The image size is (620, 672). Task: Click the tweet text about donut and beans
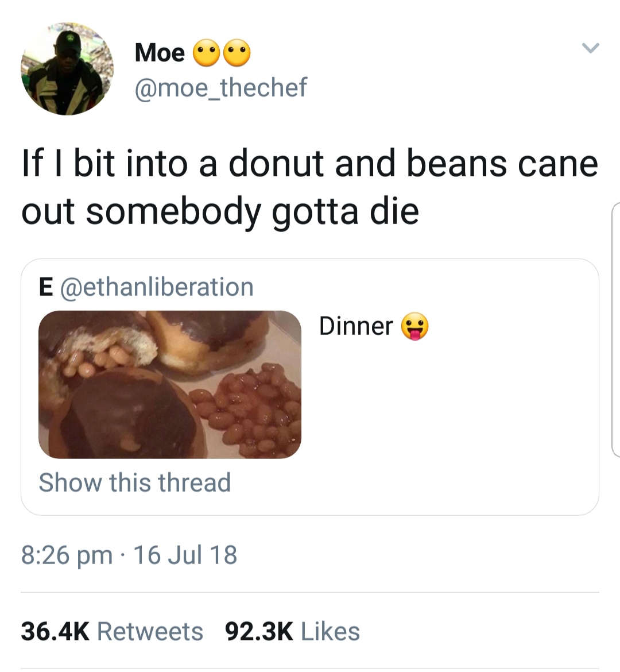click(309, 164)
